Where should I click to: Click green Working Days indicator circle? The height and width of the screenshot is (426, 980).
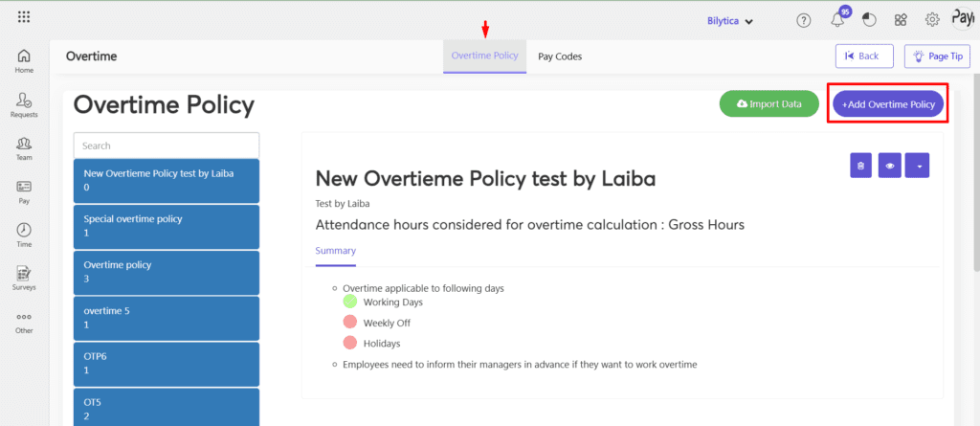(349, 302)
